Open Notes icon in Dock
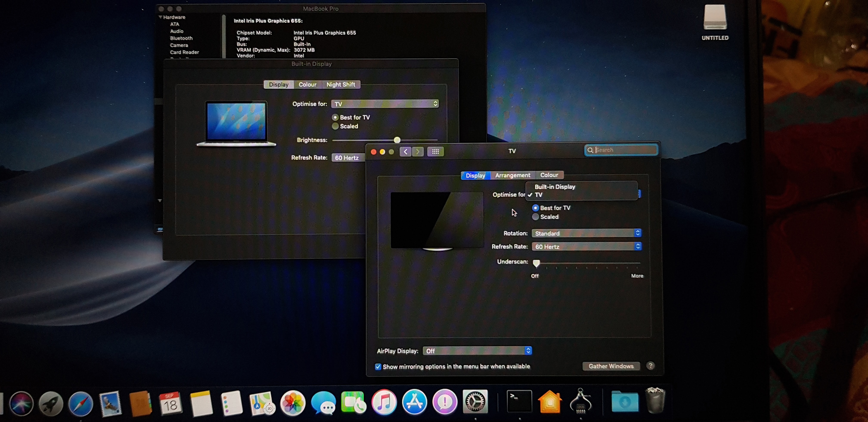868x422 pixels. 201,403
